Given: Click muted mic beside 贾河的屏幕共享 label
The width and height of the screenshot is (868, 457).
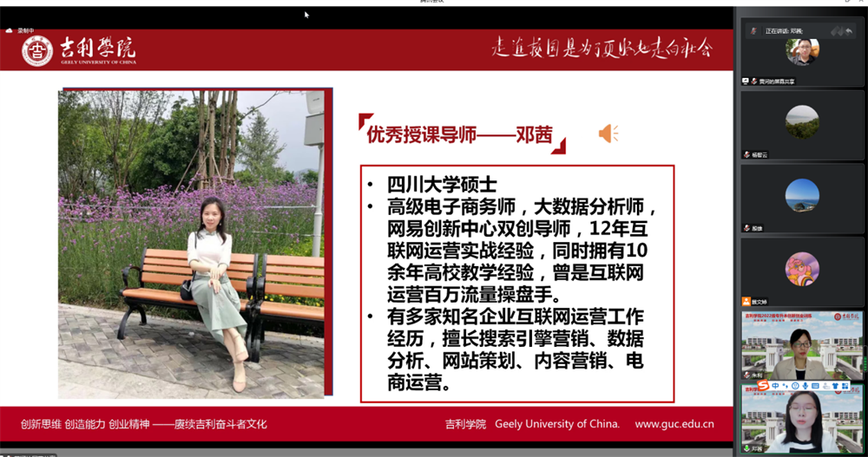Looking at the screenshot, I should (754, 82).
